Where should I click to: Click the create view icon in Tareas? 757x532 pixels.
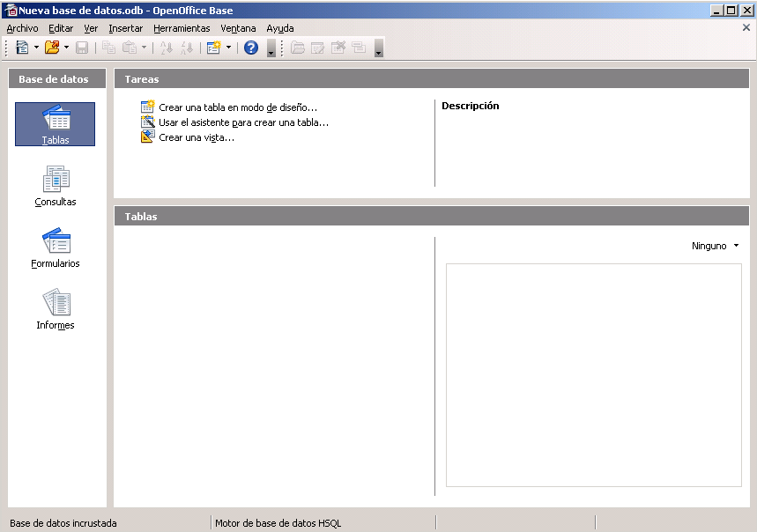click(147, 137)
